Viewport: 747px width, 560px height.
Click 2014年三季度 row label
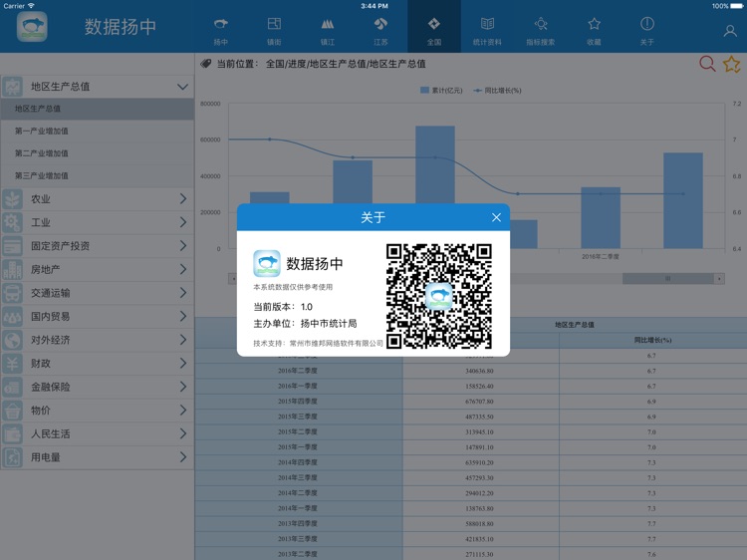pyautogui.click(x=298, y=477)
